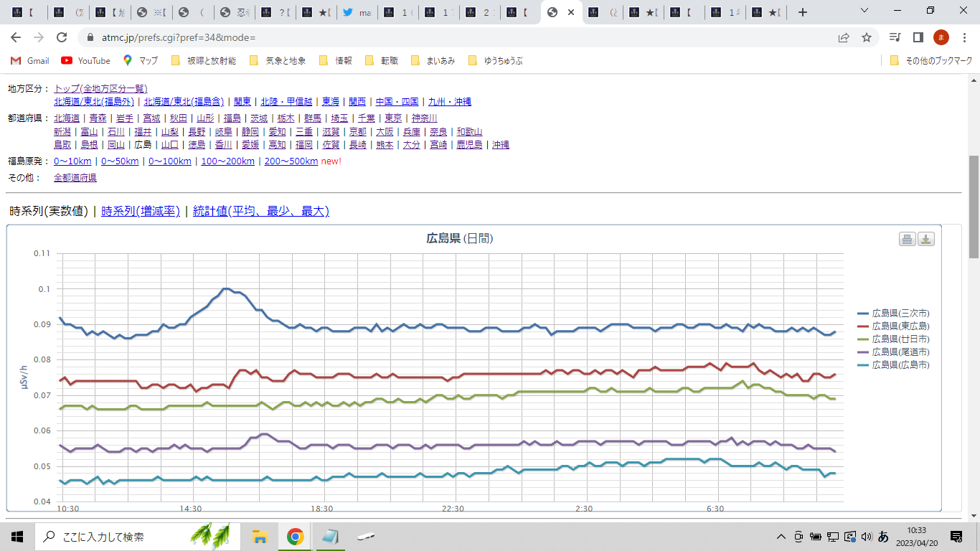This screenshot has height=551, width=980.
Task: Open the 北海道/東北(福島外) region link
Action: click(94, 102)
